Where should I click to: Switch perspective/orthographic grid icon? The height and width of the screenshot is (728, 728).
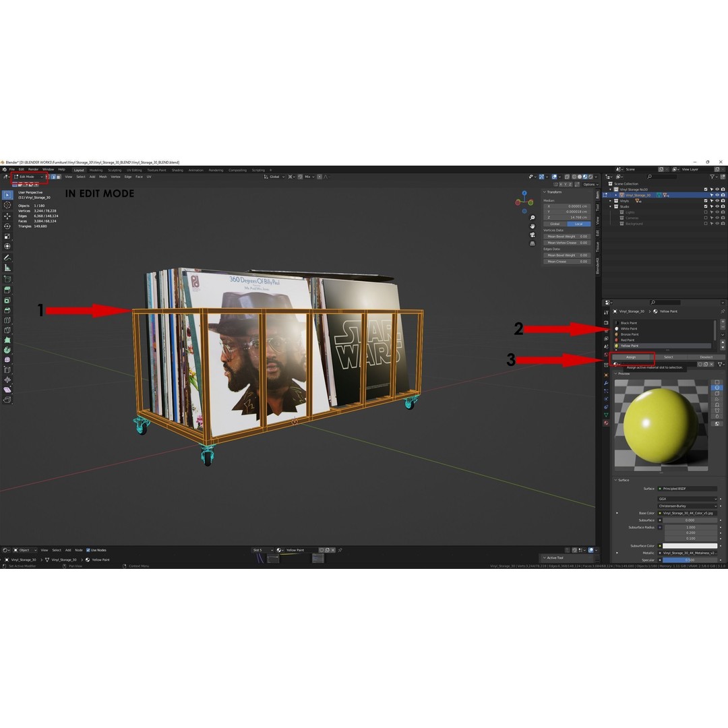(533, 243)
